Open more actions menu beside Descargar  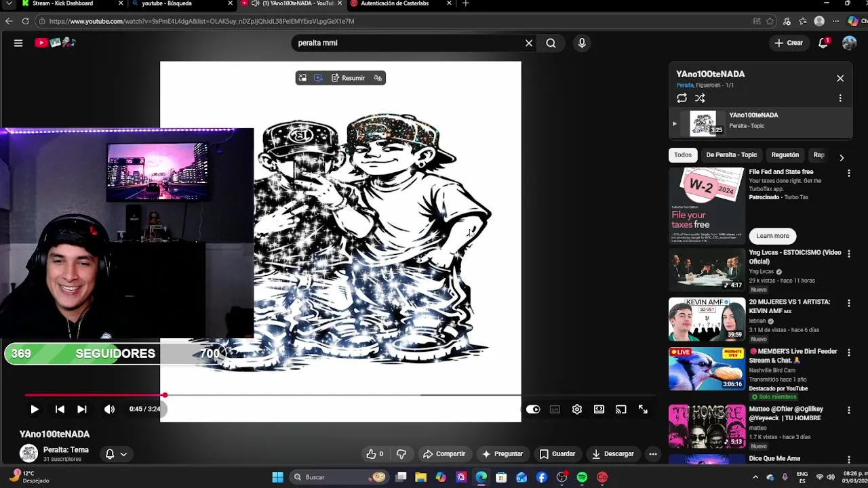coord(653,454)
